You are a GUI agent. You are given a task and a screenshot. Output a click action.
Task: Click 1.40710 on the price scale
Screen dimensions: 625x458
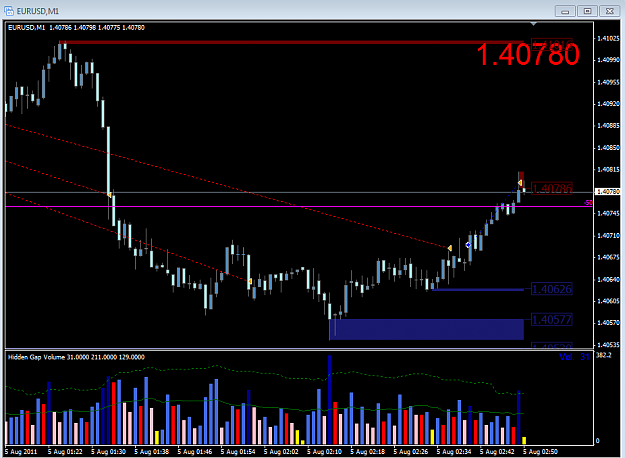tap(608, 235)
